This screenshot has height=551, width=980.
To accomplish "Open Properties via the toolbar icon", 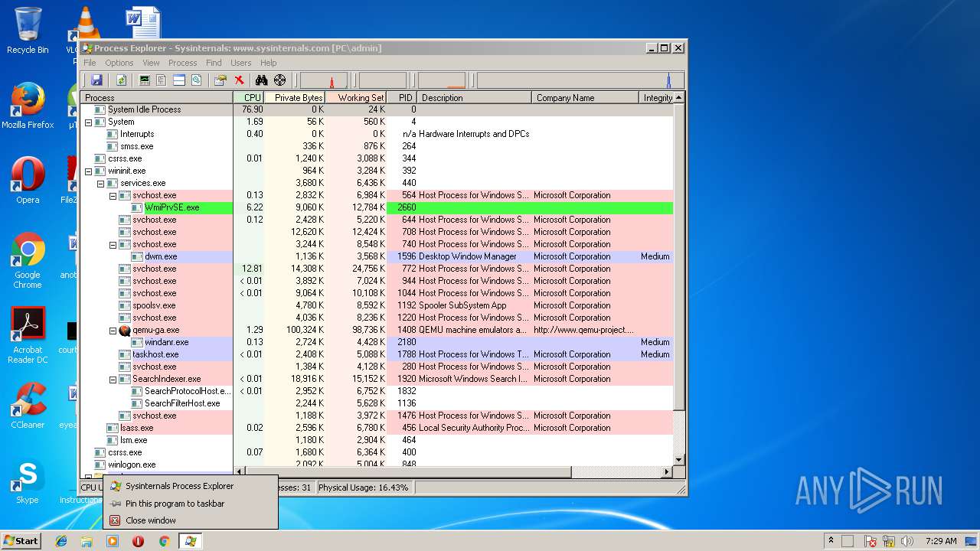I will click(x=220, y=80).
